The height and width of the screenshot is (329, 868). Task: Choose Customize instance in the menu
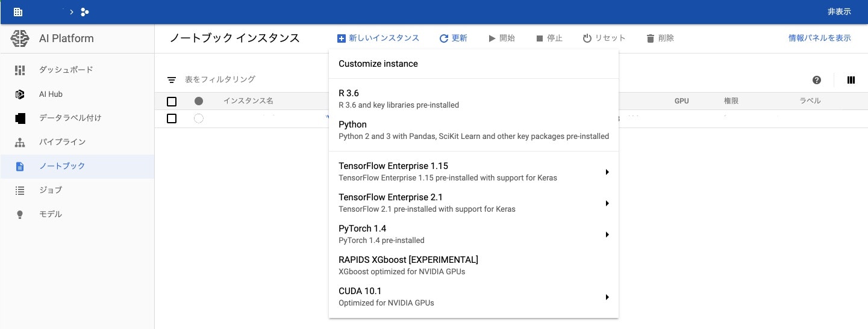(x=473, y=64)
